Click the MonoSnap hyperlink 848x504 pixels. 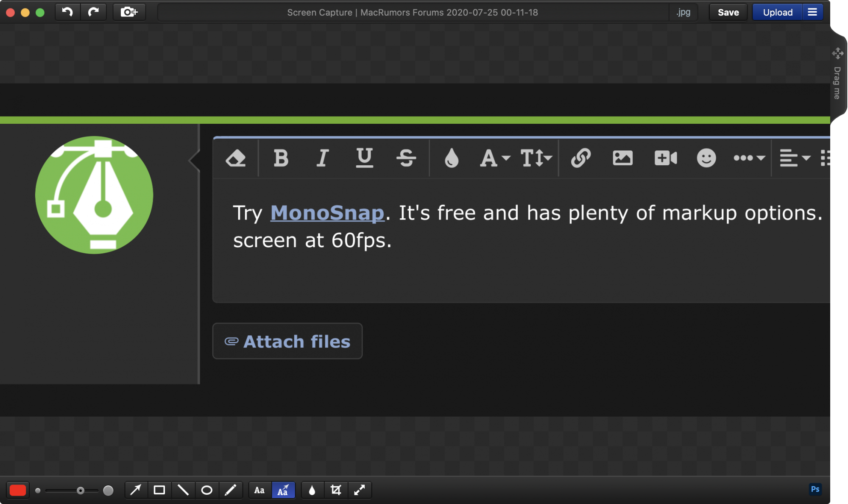point(327,213)
